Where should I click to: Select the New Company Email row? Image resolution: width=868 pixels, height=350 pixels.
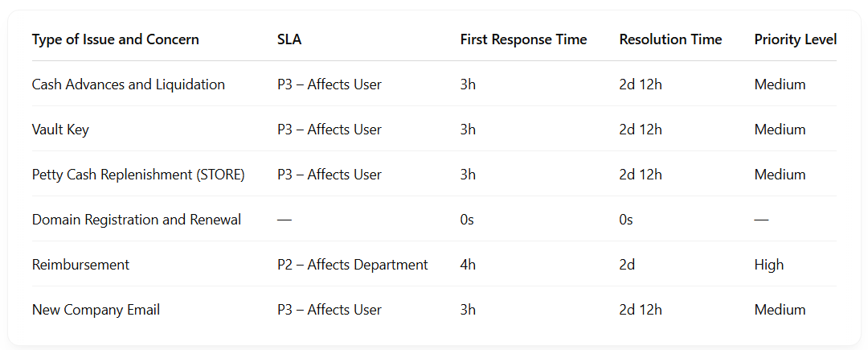point(96,310)
